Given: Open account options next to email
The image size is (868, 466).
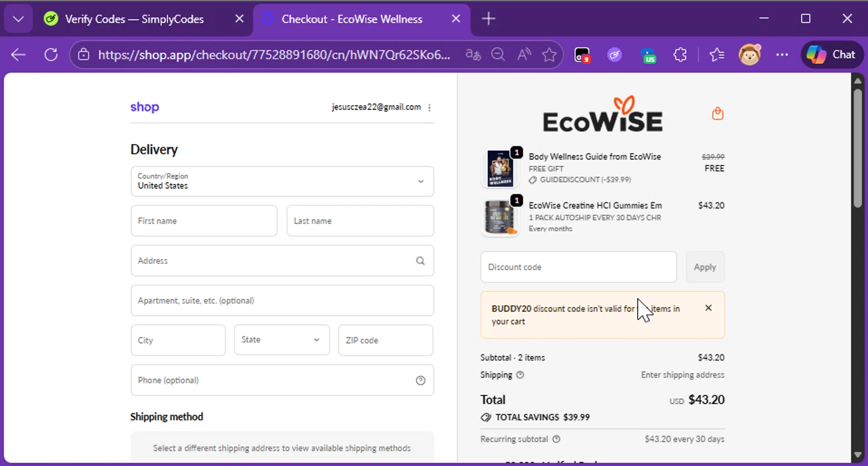Looking at the screenshot, I should click(x=429, y=108).
